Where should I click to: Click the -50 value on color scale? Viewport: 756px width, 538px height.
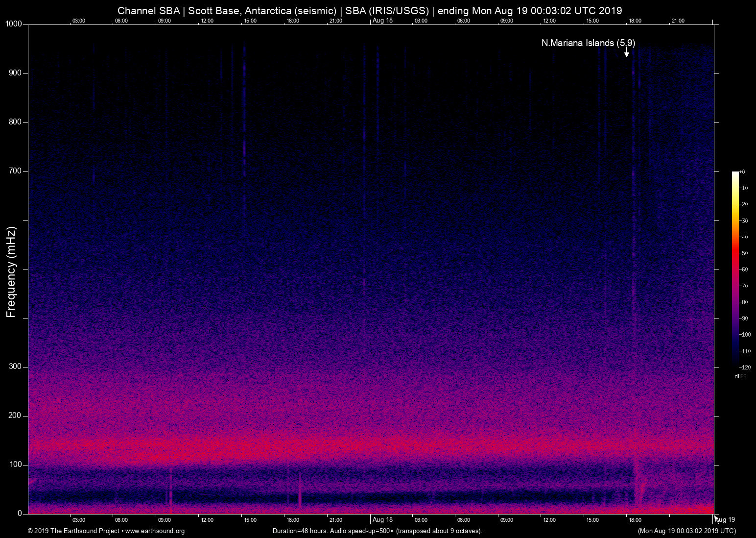click(744, 253)
